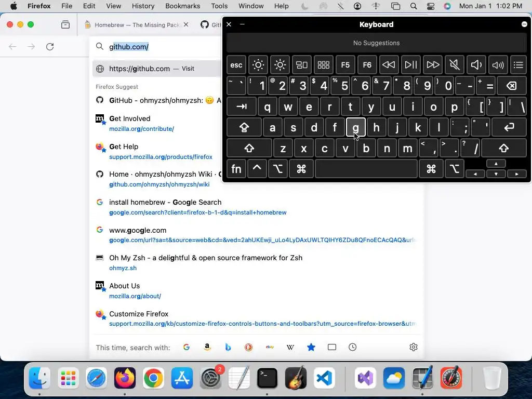The width and height of the screenshot is (532, 399).
Task: Open the Bookmarks menu
Action: 182,6
